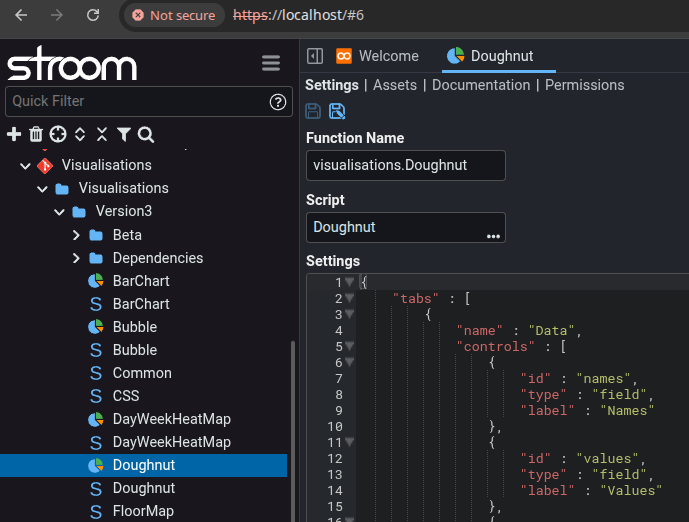This screenshot has width=689, height=522.
Task: Click the Not secure site badge
Action: (174, 15)
